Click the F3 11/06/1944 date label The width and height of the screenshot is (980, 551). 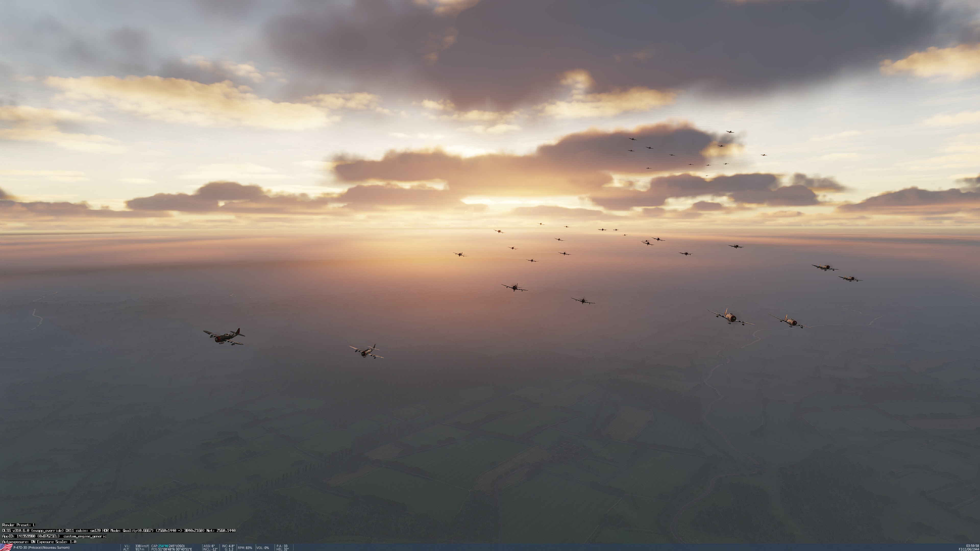pos(969,549)
